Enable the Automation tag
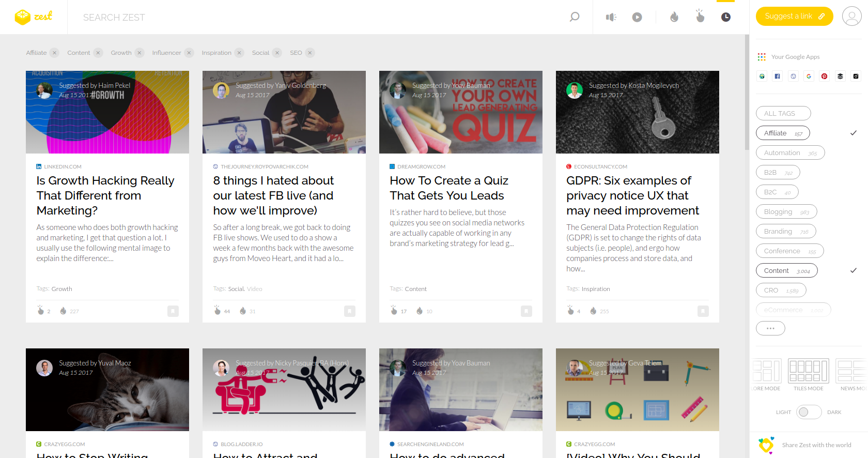Image resolution: width=868 pixels, height=458 pixels. point(790,152)
